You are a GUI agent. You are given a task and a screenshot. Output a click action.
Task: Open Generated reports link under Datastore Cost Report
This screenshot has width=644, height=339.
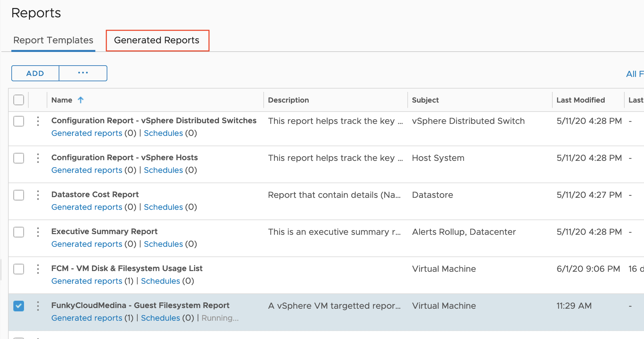[87, 207]
